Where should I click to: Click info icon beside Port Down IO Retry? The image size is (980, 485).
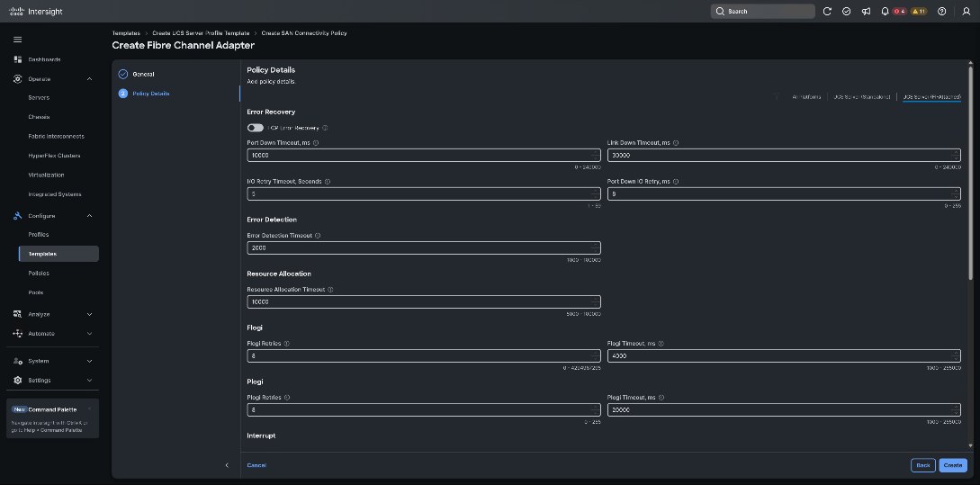click(676, 182)
